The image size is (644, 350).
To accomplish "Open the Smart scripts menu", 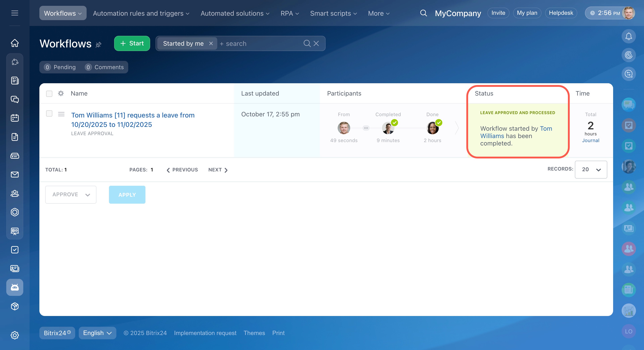I will pos(333,13).
